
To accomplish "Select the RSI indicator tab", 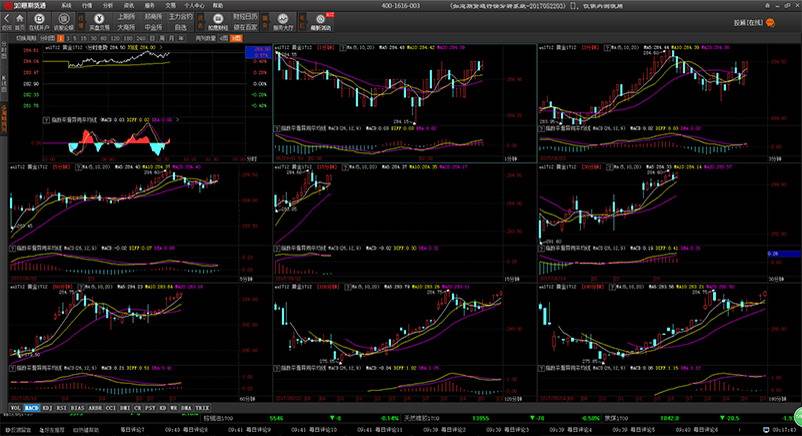I will (61, 408).
